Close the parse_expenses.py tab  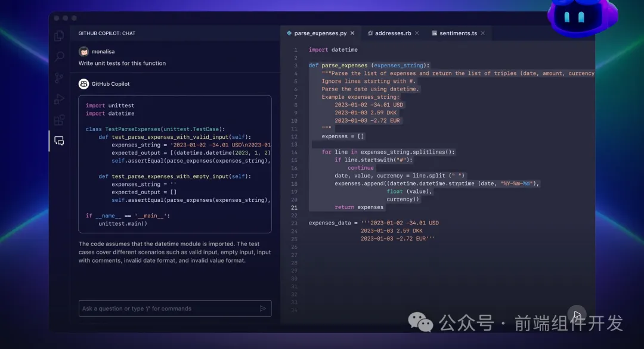(352, 33)
